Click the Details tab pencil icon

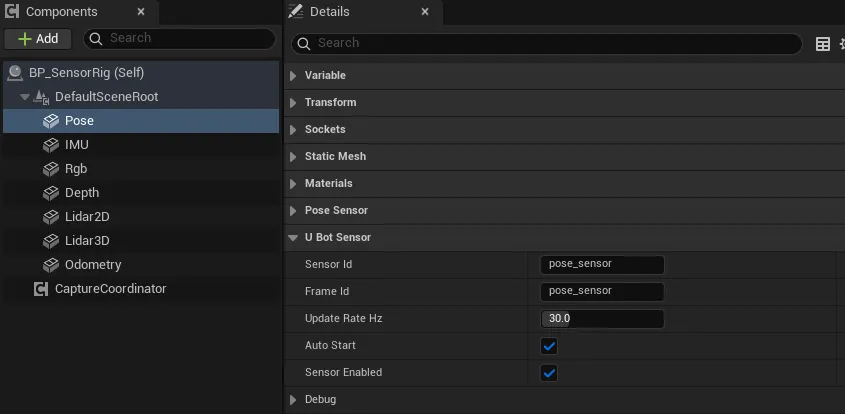coord(295,11)
